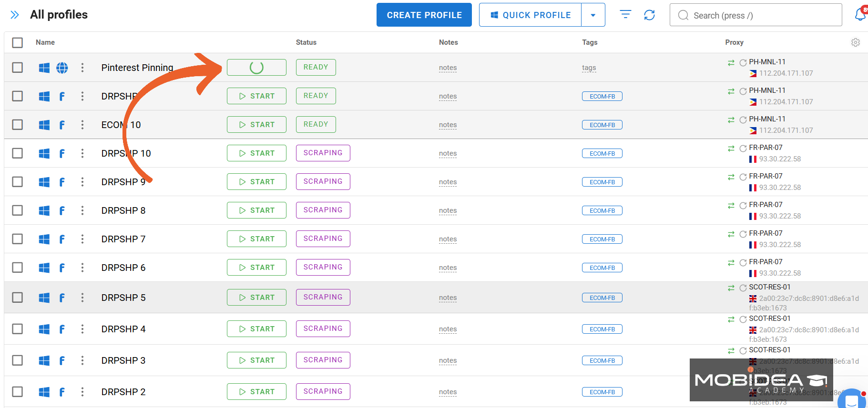Start the DRPSHP 3 profile
The width and height of the screenshot is (868, 408).
pos(256,360)
